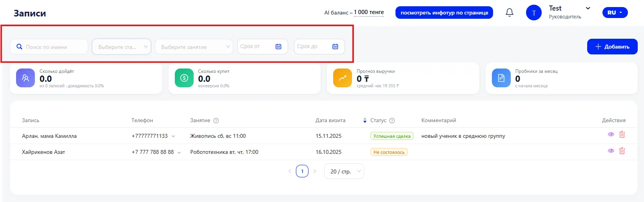Click the Сколько дойдёт people icon

coord(25,78)
